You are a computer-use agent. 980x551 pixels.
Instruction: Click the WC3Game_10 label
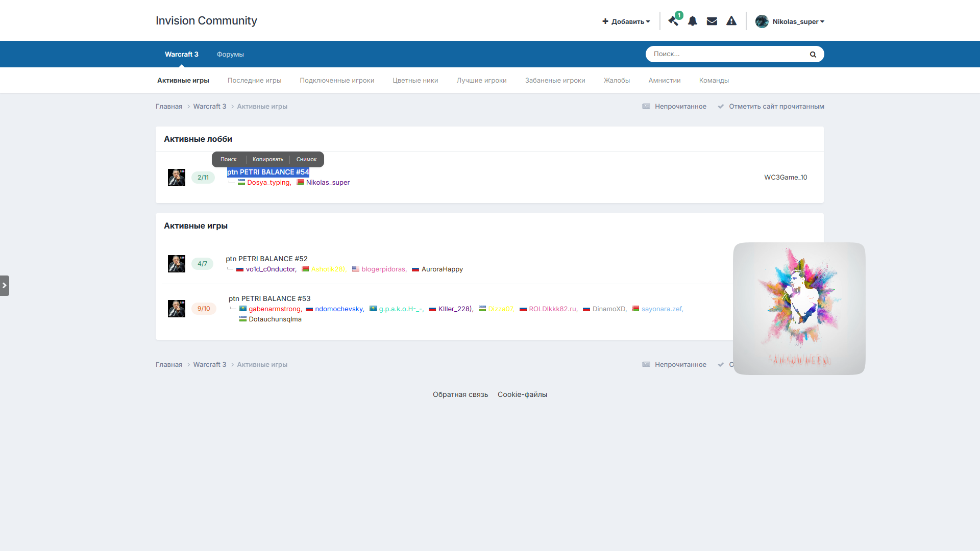[x=786, y=178]
